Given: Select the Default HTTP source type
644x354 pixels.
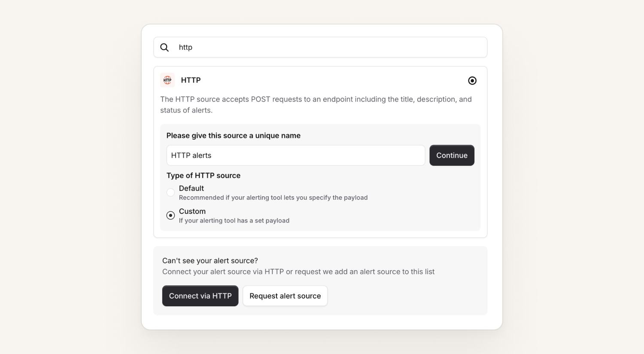Looking at the screenshot, I should coord(170,192).
